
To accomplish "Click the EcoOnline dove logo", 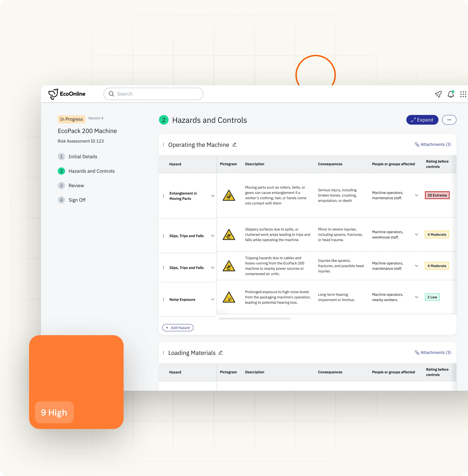I will (x=53, y=94).
